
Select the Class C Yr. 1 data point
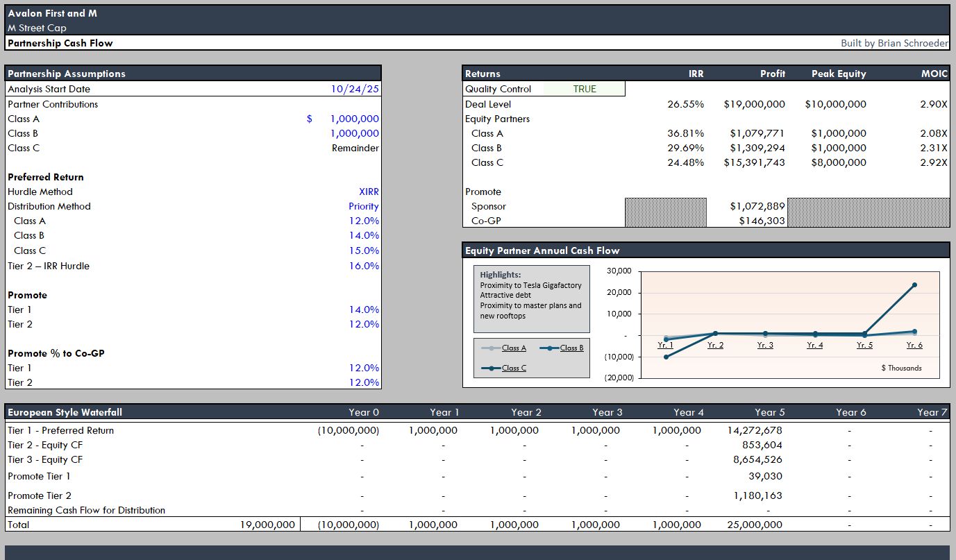pyautogui.click(x=666, y=357)
